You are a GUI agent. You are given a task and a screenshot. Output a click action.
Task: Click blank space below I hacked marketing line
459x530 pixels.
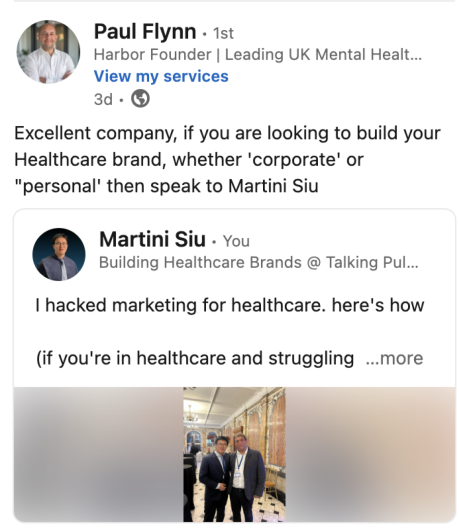point(230,332)
